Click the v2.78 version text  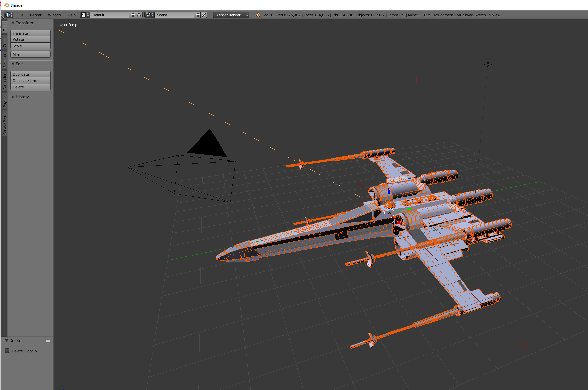(269, 15)
